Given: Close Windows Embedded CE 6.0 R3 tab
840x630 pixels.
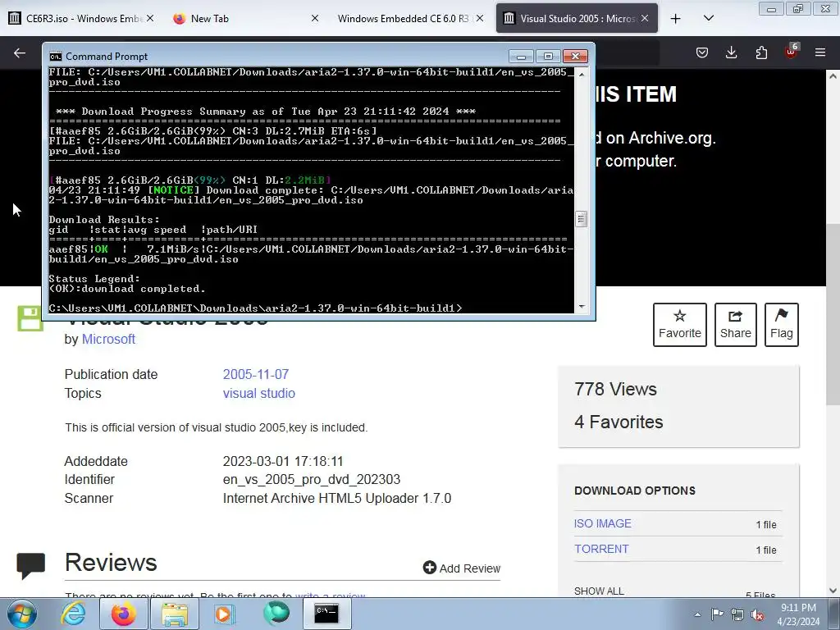Looking at the screenshot, I should coord(480,18).
